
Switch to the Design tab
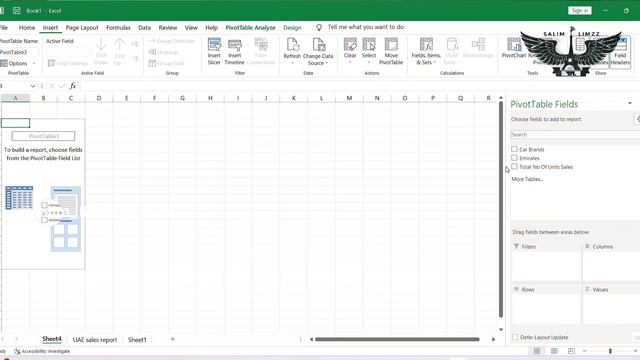[292, 28]
